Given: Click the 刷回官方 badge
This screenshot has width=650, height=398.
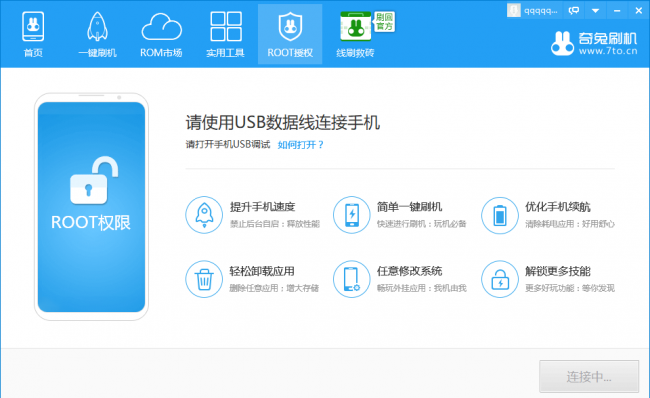Looking at the screenshot, I should 384,22.
